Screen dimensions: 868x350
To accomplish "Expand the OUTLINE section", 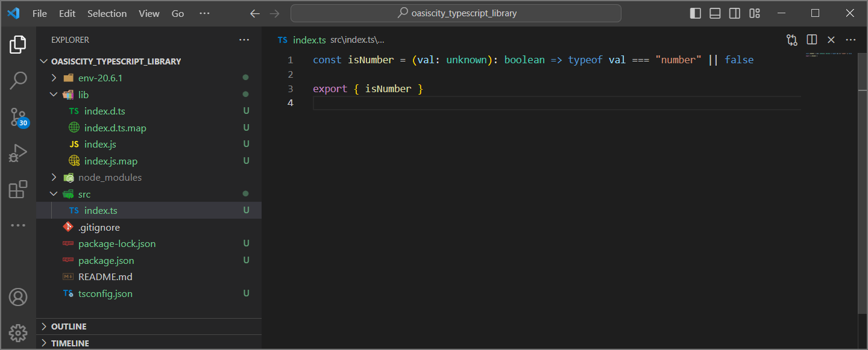I will point(149,327).
